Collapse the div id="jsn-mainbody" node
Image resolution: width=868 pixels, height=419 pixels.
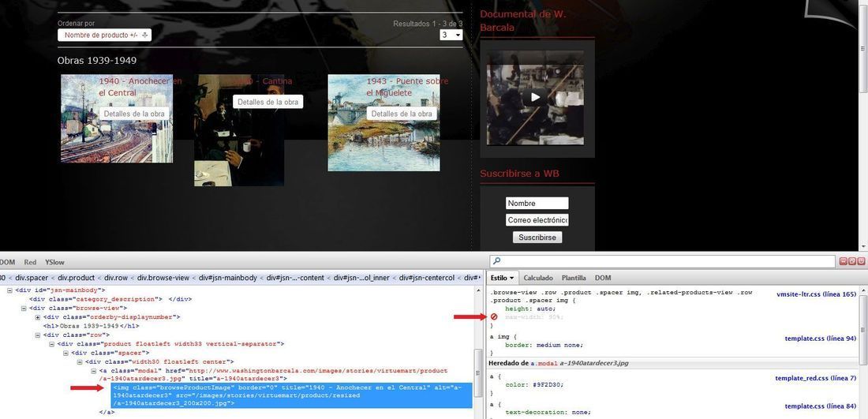[10, 290]
